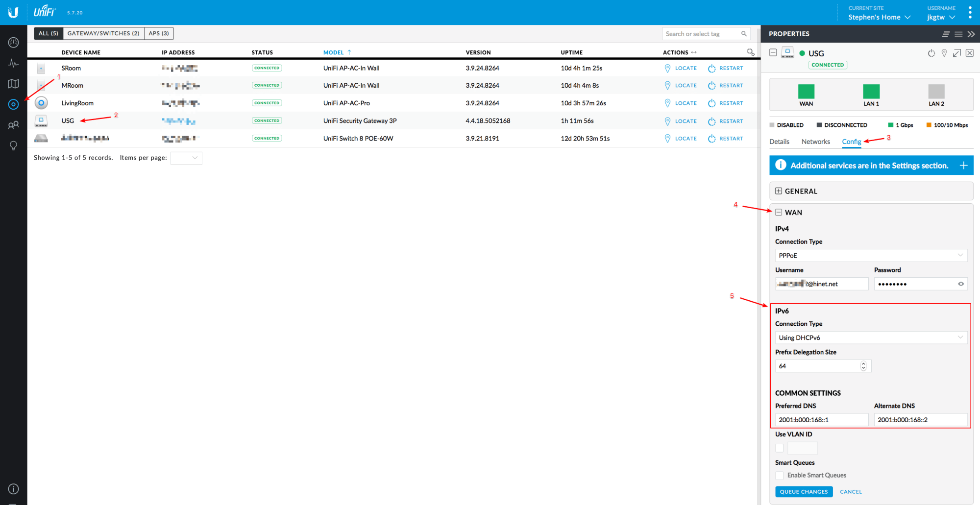Click the switch device icon in last row

(x=41, y=139)
